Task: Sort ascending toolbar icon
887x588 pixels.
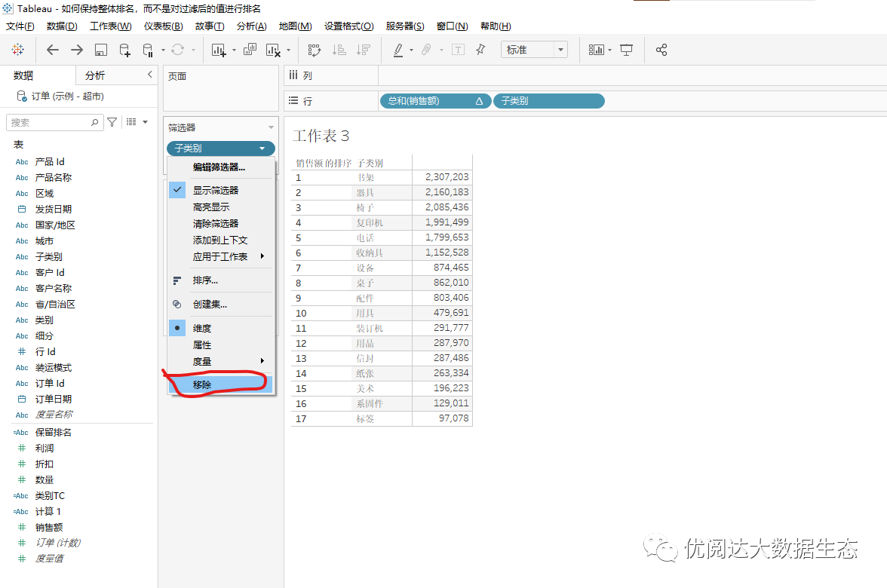Action: (339, 50)
